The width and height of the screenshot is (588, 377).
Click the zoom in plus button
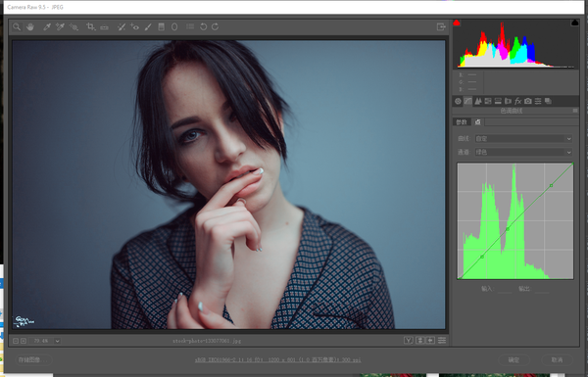click(x=24, y=341)
